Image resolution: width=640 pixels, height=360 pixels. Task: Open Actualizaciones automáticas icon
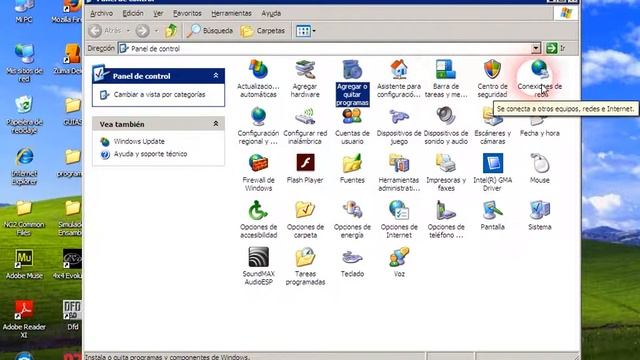(258, 79)
